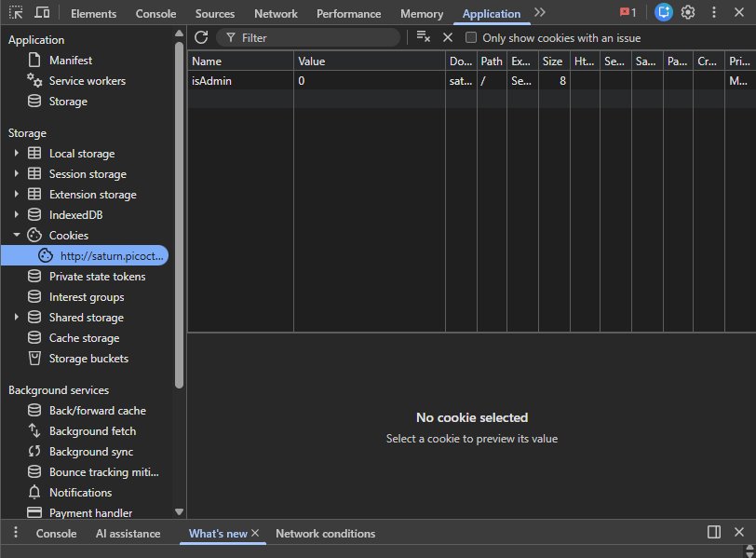Image resolution: width=756 pixels, height=558 pixels.
Task: Open Manifest in the Application sidebar
Action: click(71, 61)
